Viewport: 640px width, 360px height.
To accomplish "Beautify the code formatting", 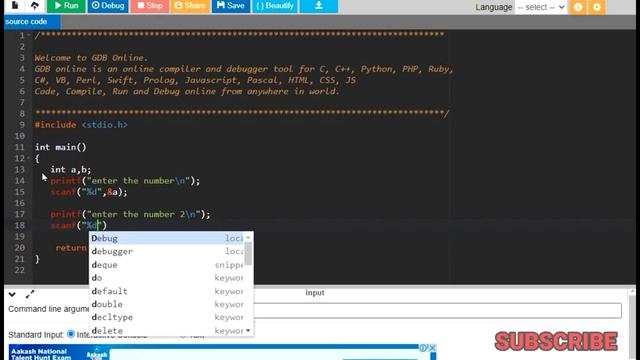I will click(x=275, y=6).
